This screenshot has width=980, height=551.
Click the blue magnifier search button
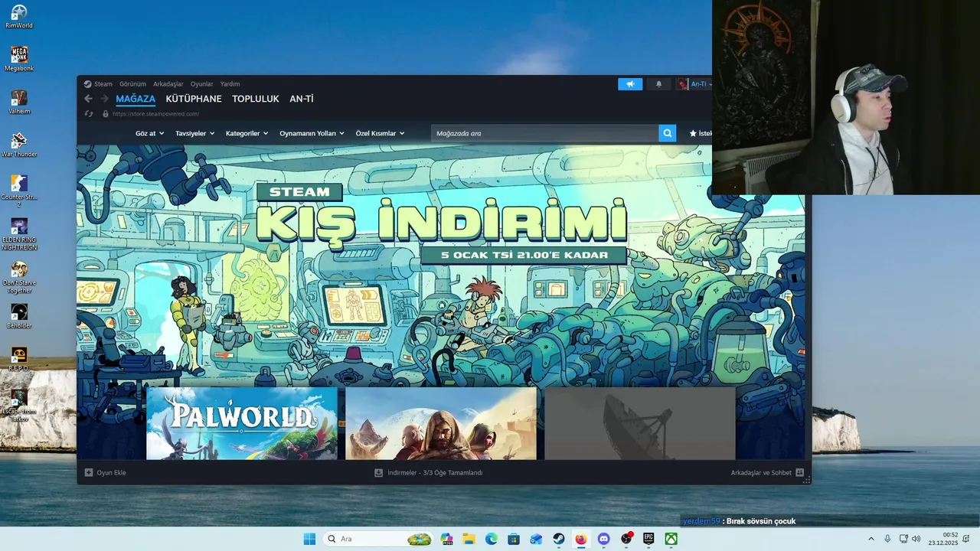pos(668,133)
